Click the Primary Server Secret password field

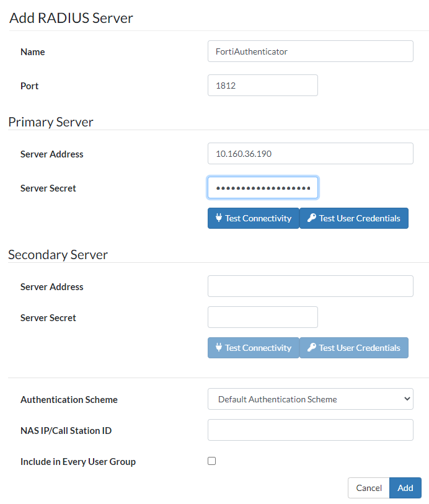click(262, 187)
